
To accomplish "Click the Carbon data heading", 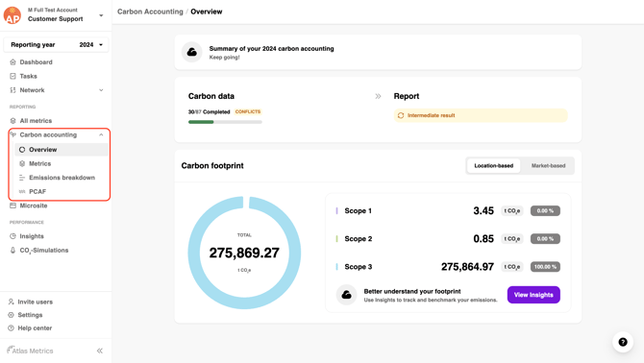I will (x=211, y=96).
